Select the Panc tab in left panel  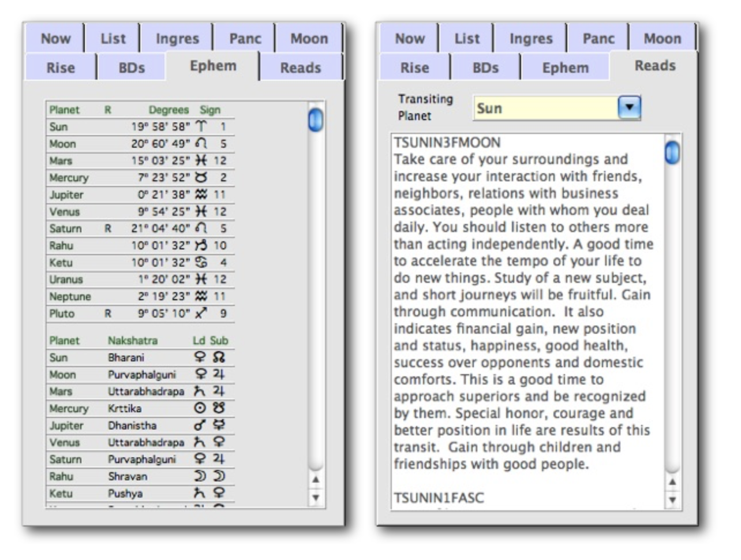point(245,39)
